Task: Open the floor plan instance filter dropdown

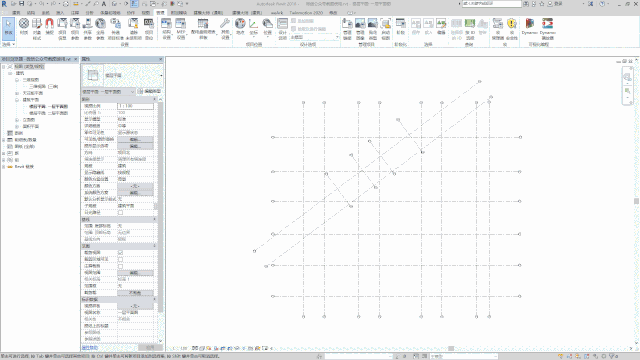Action: pos(108,91)
